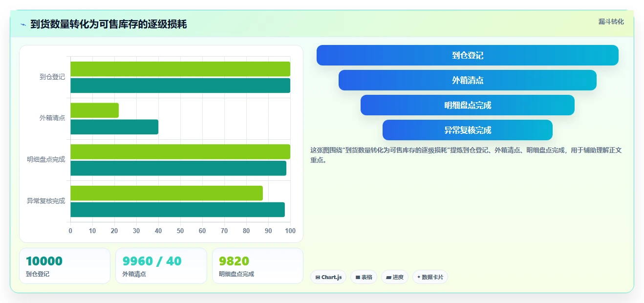Image resolution: width=644 pixels, height=303 pixels.
Task: Click the x-axis tick label 80
Action: 246,231
